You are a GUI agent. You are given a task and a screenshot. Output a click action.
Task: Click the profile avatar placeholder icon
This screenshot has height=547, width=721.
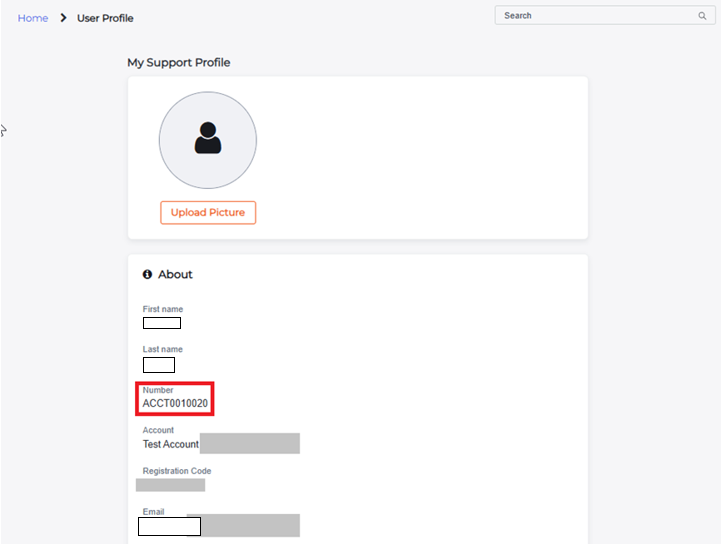pyautogui.click(x=208, y=139)
